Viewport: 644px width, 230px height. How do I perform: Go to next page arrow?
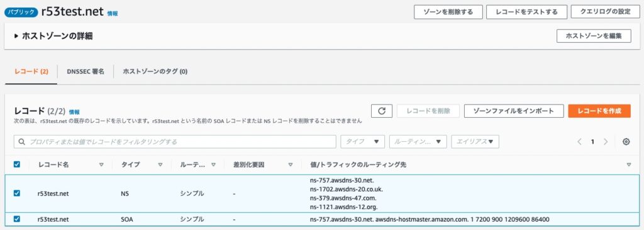606,142
